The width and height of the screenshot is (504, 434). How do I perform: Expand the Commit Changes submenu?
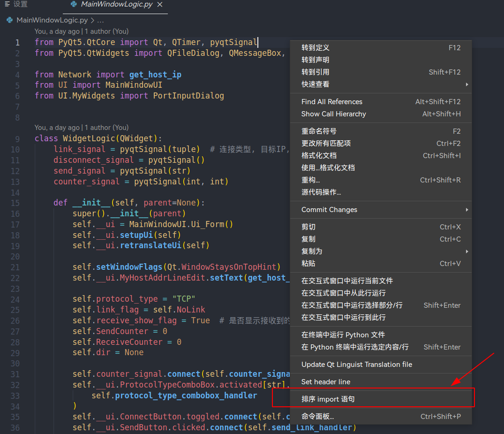coord(328,210)
